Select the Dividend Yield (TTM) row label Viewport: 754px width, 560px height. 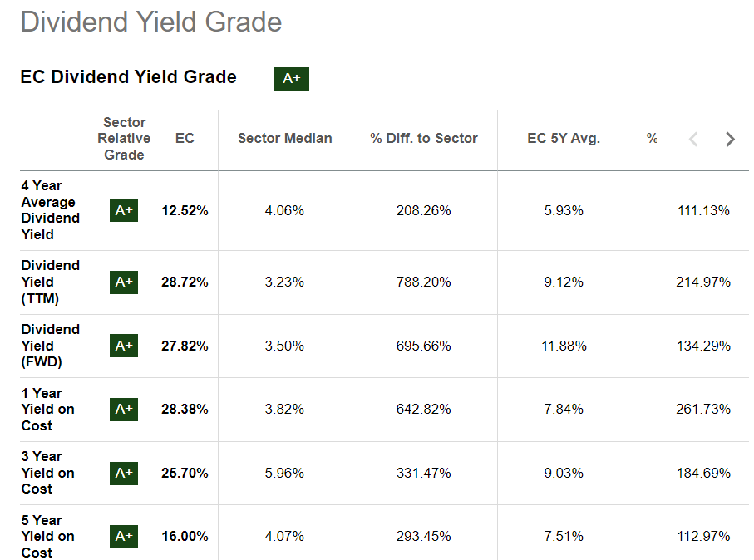point(50,282)
